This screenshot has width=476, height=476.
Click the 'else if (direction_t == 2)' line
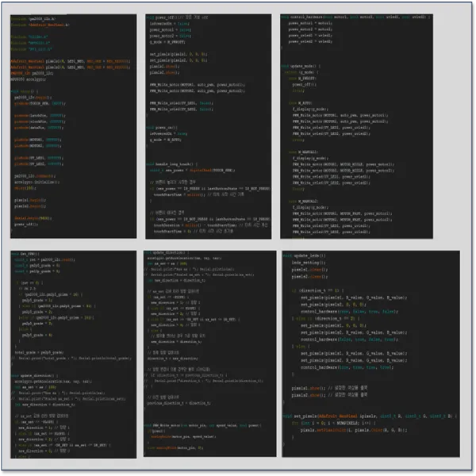326,318
